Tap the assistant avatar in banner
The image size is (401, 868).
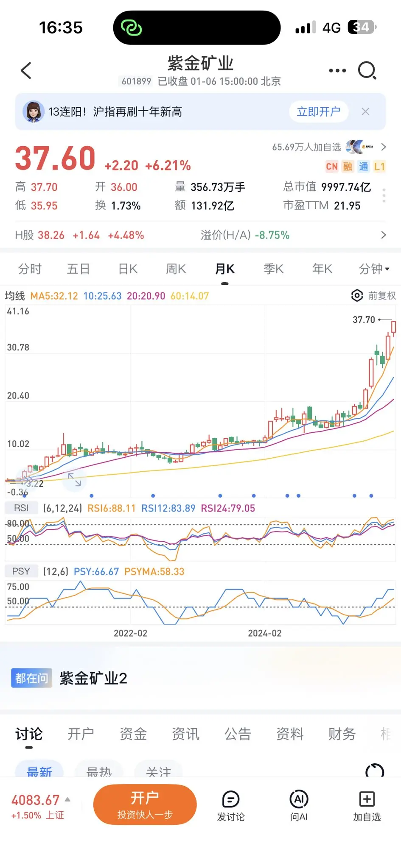[34, 111]
